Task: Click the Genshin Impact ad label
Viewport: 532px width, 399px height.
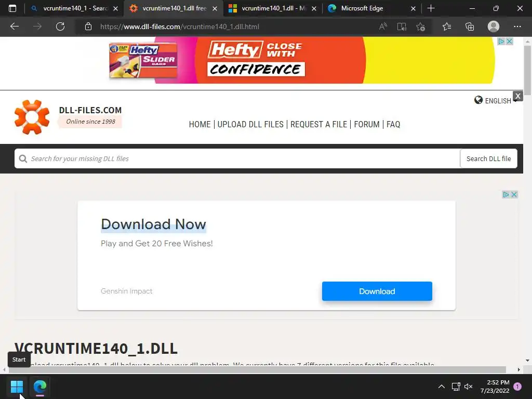Action: 127,291
